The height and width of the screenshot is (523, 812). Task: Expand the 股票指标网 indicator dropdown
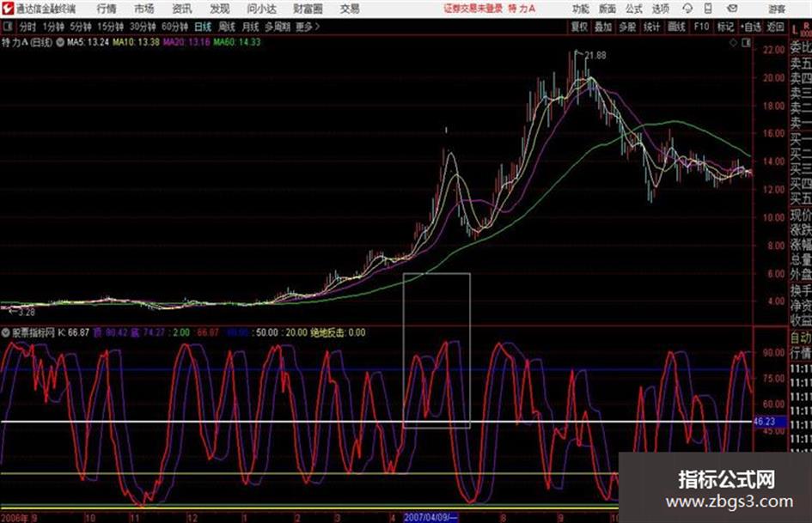point(6,332)
